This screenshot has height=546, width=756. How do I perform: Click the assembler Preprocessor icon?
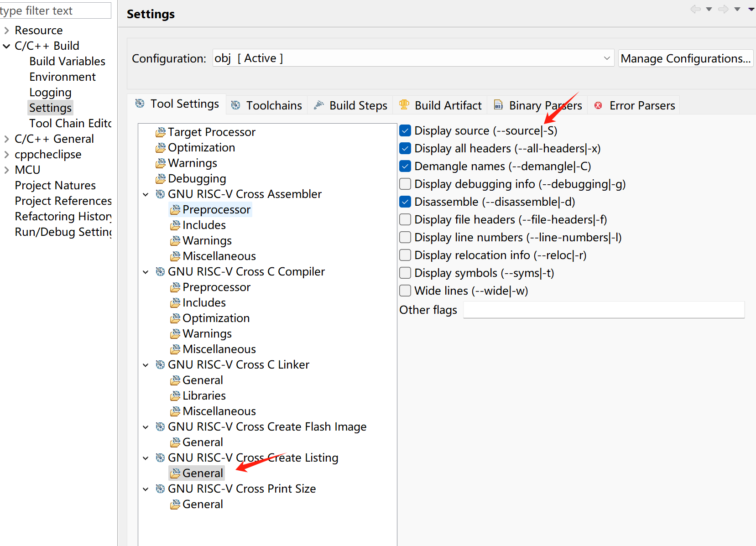(175, 210)
